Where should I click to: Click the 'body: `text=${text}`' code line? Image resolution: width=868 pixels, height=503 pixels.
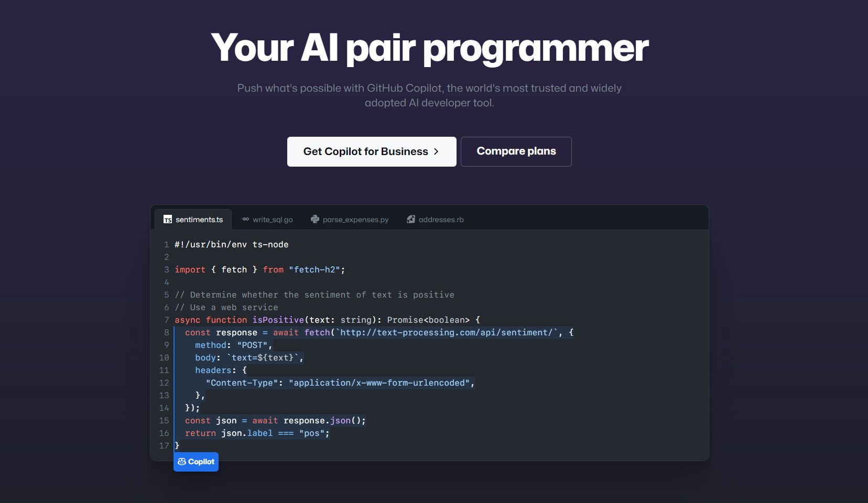point(249,358)
